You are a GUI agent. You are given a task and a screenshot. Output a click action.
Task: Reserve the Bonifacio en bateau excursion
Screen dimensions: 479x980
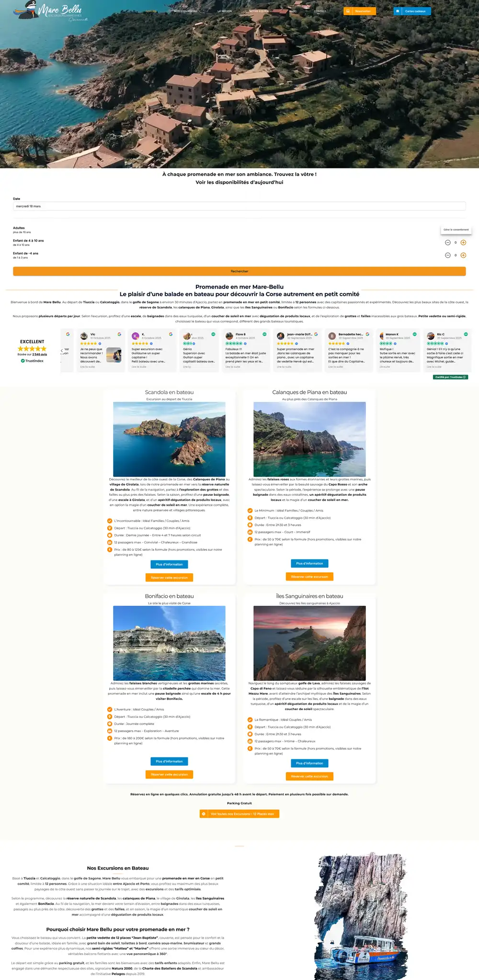coord(169,774)
